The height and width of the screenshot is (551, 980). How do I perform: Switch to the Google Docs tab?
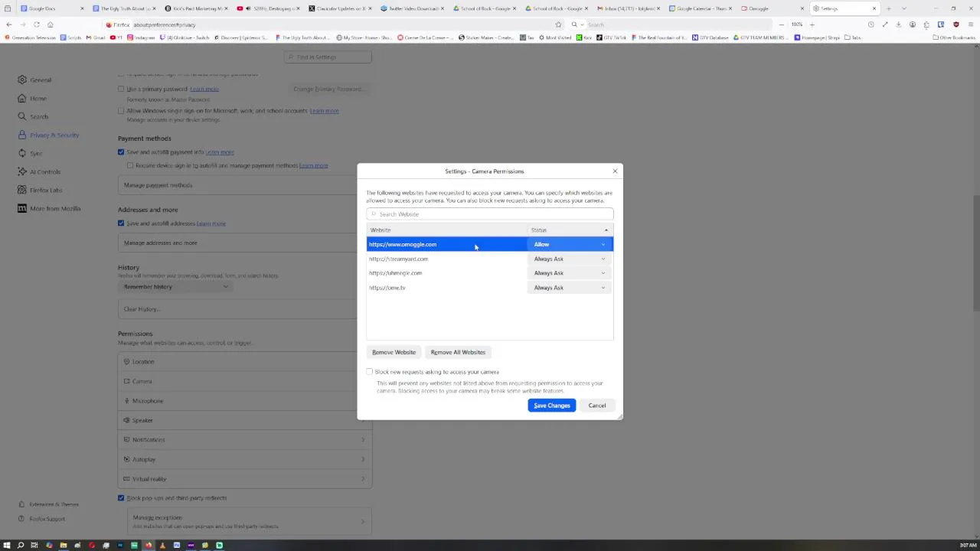[x=51, y=8]
